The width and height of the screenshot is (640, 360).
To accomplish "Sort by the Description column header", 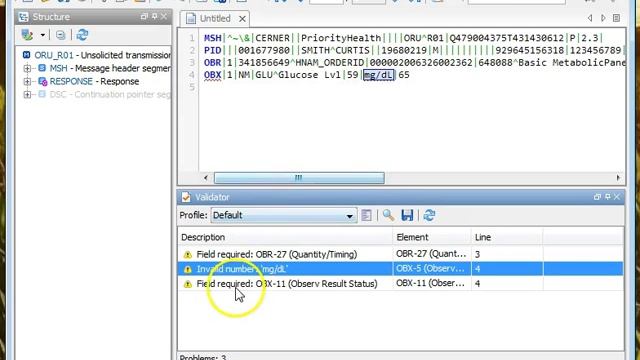I will (x=285, y=237).
